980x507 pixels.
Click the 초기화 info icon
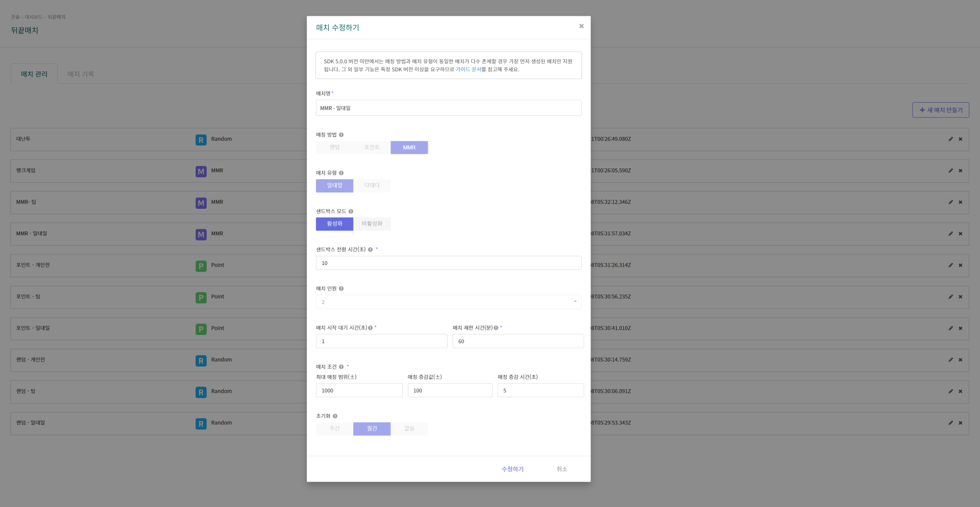[335, 416]
